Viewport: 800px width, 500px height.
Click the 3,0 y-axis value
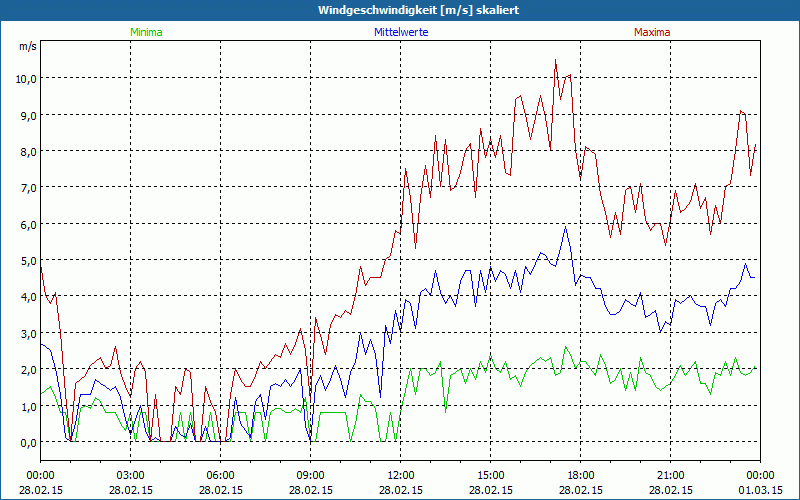pos(28,333)
